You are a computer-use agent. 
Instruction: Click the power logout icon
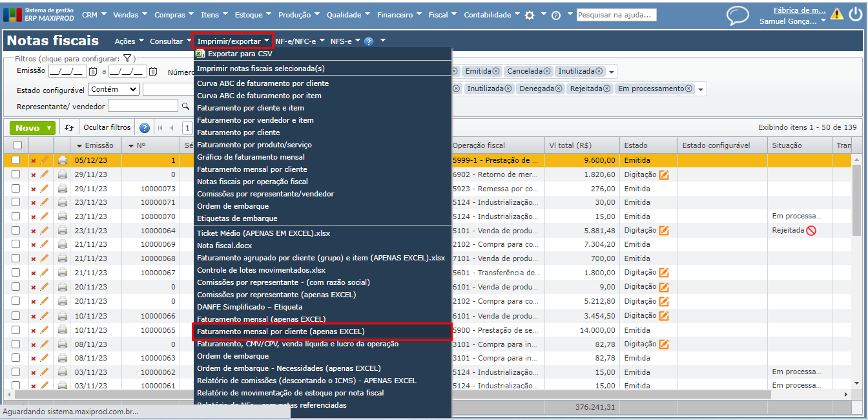coord(854,14)
